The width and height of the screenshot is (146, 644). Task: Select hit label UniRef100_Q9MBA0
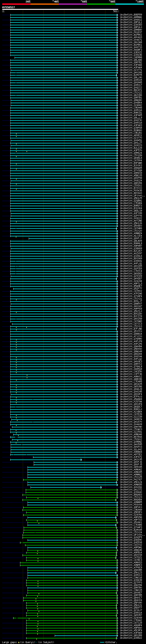point(131,30)
